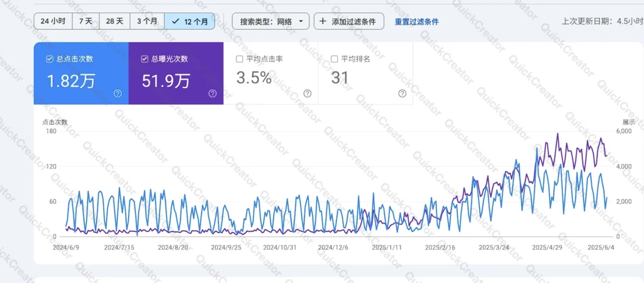This screenshot has height=283, width=644.
Task: Open the 搜索类型：网络 dropdown
Action: pos(270,21)
